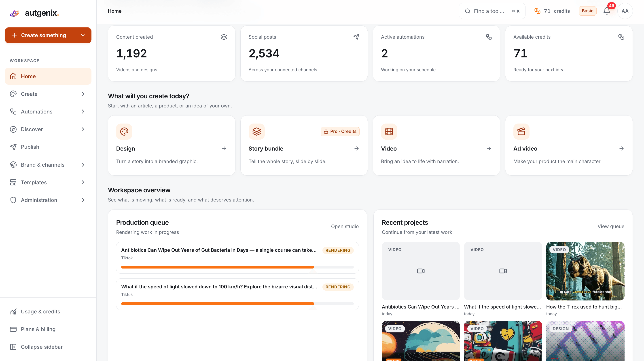Image resolution: width=644 pixels, height=361 pixels.
Task: Click the Home house icon in sidebar
Action: (13, 76)
